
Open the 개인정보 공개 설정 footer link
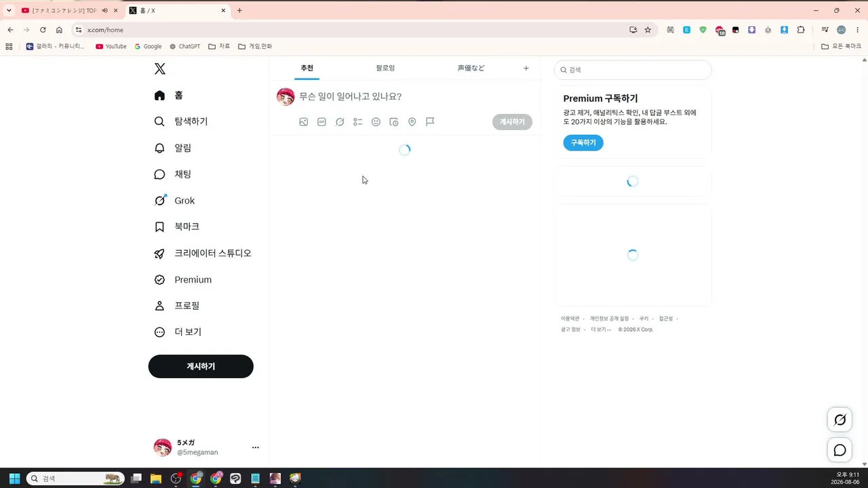tap(609, 319)
